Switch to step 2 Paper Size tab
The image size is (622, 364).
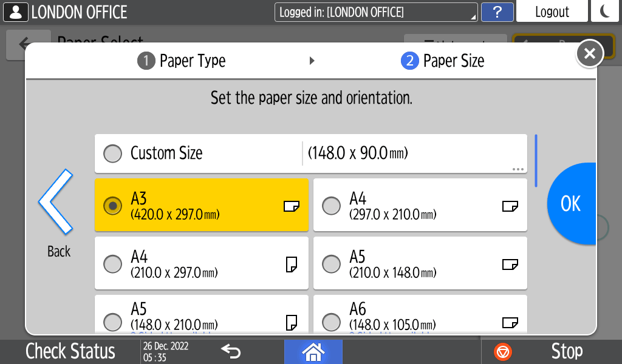443,61
